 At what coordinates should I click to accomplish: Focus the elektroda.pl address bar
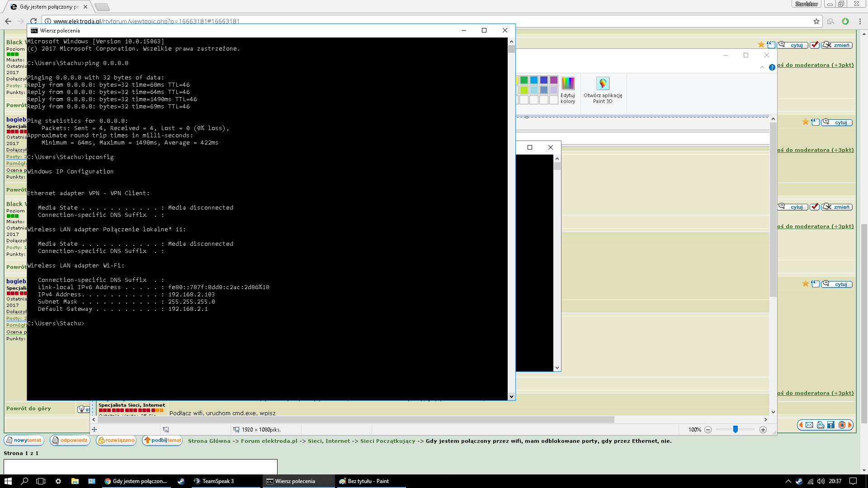pyautogui.click(x=429, y=21)
